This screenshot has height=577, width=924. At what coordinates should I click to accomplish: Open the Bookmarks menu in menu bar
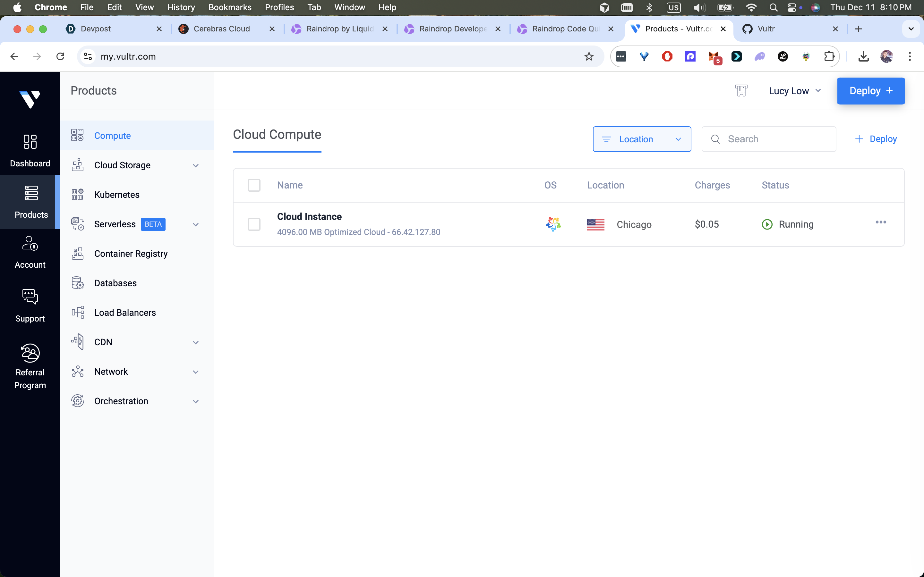[x=229, y=7]
